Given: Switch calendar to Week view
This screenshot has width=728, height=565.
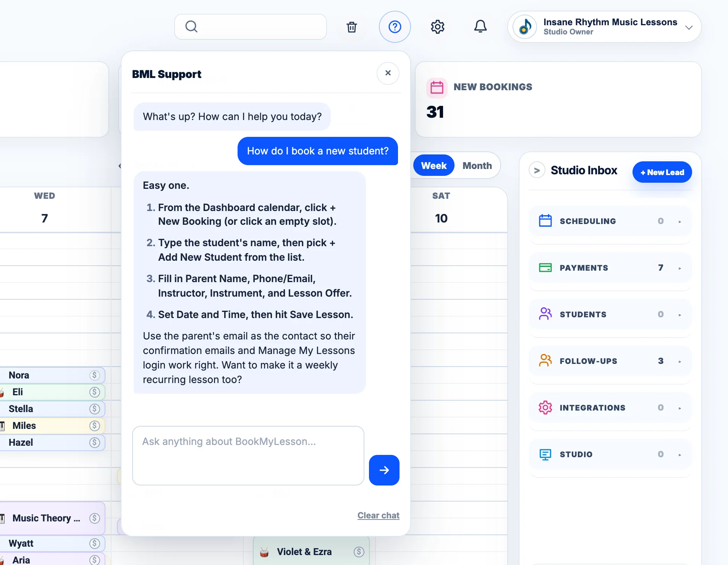Looking at the screenshot, I should click(434, 166).
